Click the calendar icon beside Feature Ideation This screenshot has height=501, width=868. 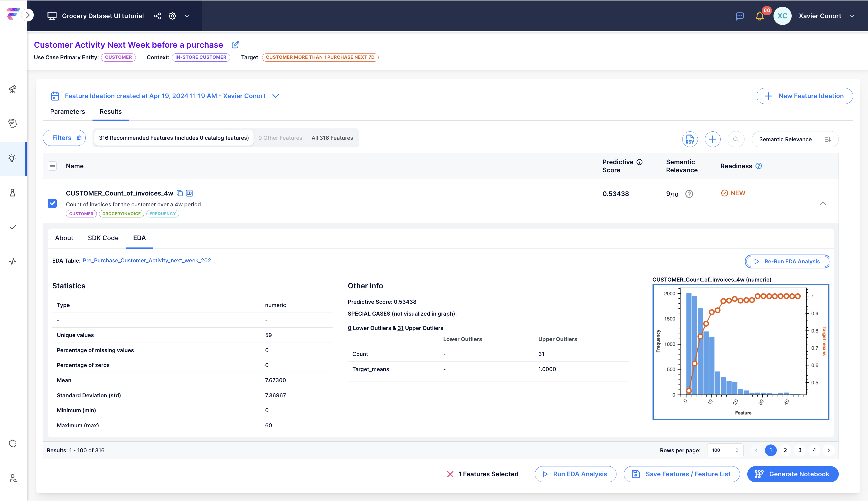(55, 96)
